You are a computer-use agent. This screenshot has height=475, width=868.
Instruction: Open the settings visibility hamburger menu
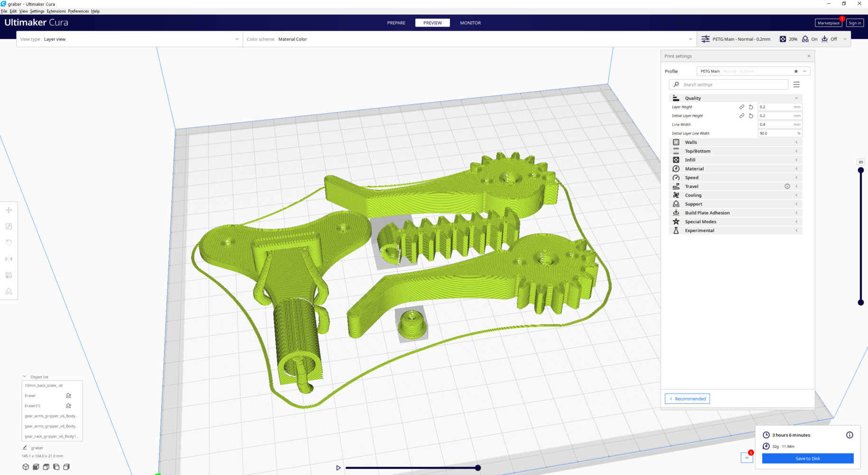pos(796,85)
